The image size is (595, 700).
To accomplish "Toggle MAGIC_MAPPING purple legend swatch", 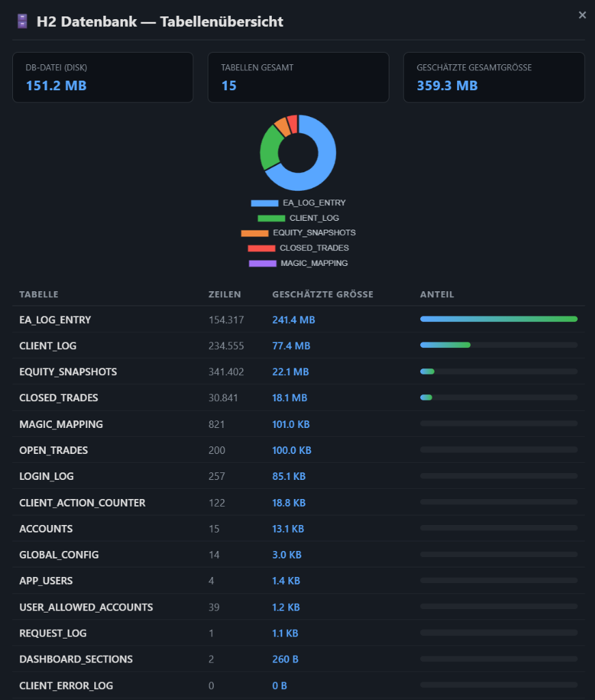I will pos(262,263).
